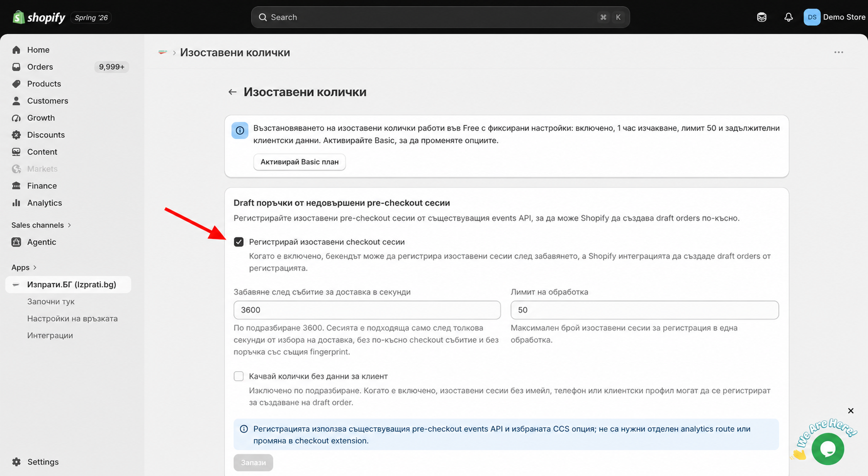Open Настройки на връзката submenu item
This screenshot has width=868, height=476.
pyautogui.click(x=72, y=318)
